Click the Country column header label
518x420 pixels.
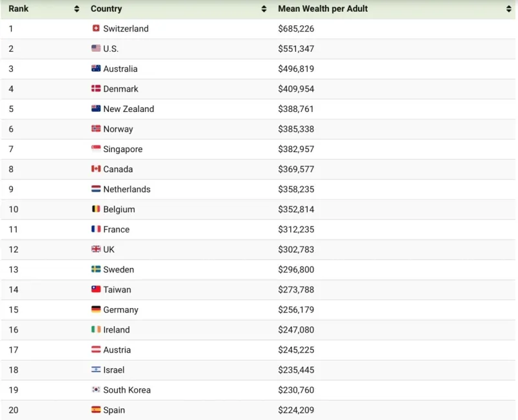[106, 8]
